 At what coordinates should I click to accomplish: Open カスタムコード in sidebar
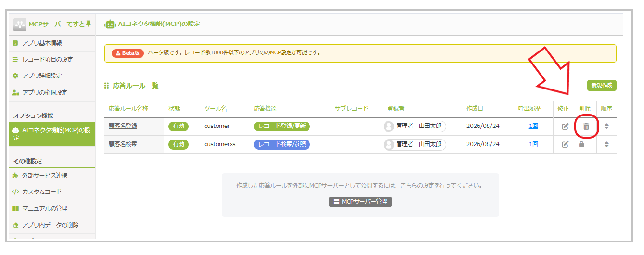point(52,192)
